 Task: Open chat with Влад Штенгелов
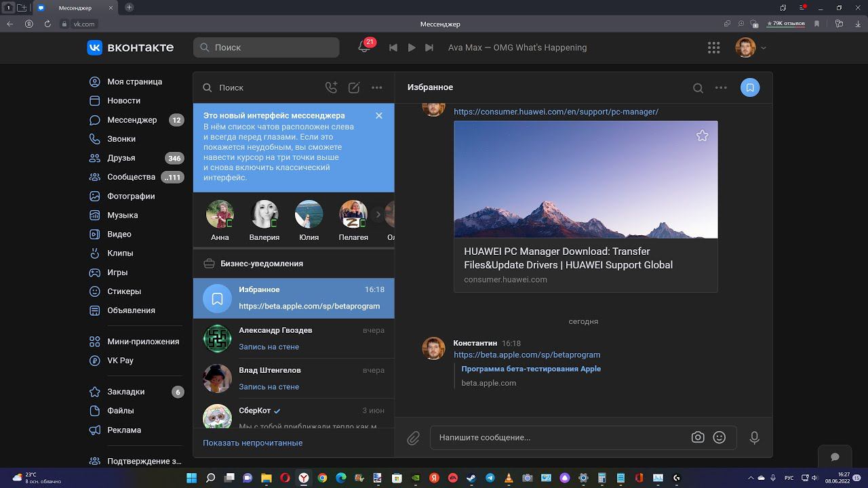pyautogui.click(x=294, y=378)
